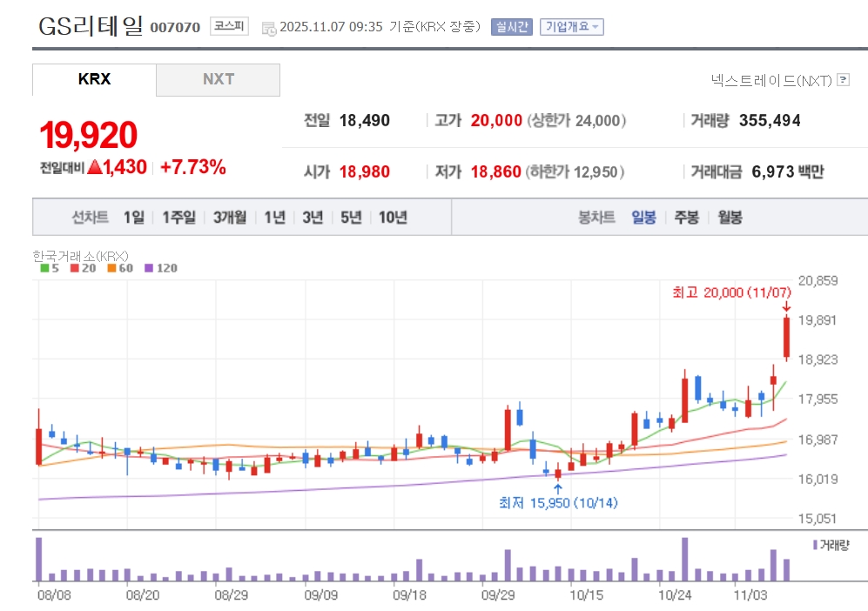Select the KRX tab
This screenshot has width=868, height=611.
click(x=94, y=79)
